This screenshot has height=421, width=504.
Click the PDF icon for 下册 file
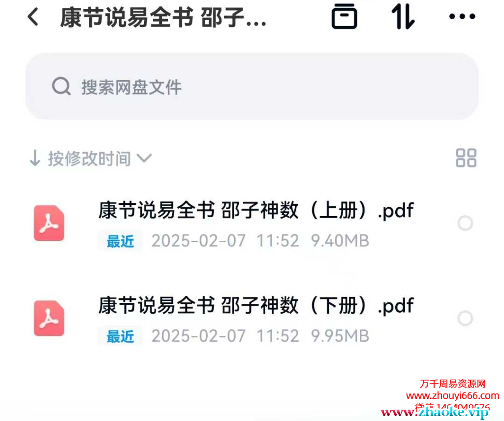pos(49,318)
